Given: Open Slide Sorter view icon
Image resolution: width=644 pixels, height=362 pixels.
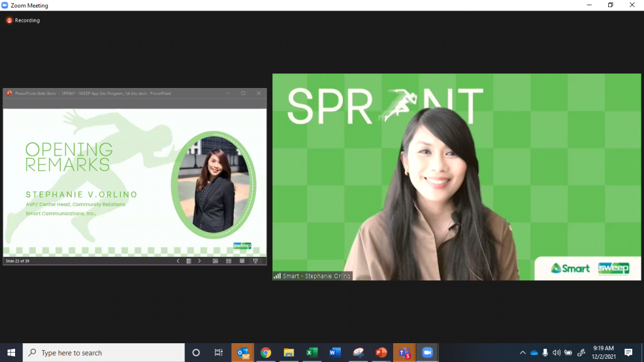Looking at the screenshot, I should (229, 261).
